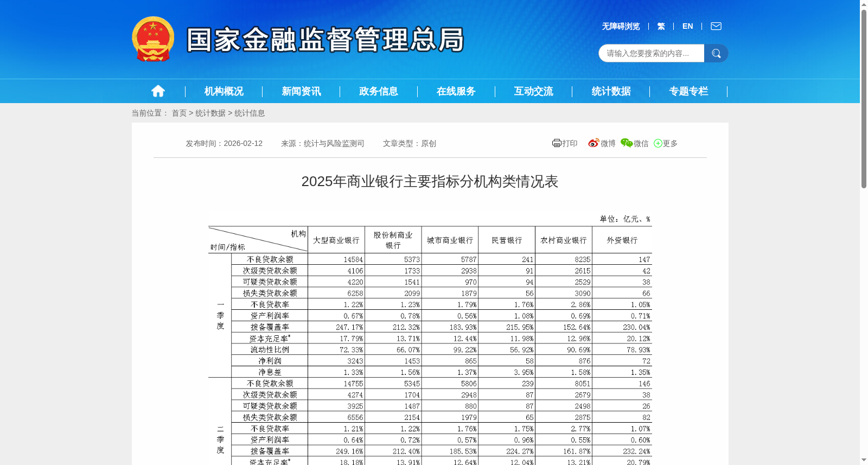Click value 3243 in 净利润 row
Screen dimensions: 868x465
355,361
